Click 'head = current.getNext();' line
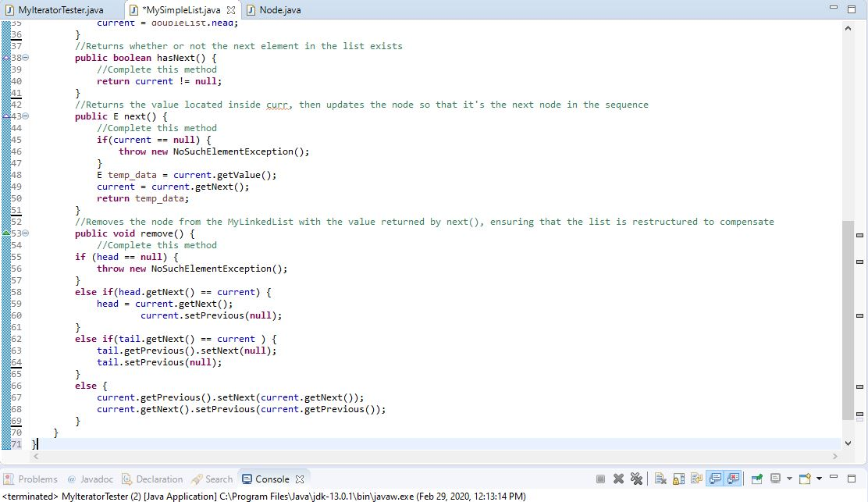Viewport: 868px width, 502px height. point(165,304)
